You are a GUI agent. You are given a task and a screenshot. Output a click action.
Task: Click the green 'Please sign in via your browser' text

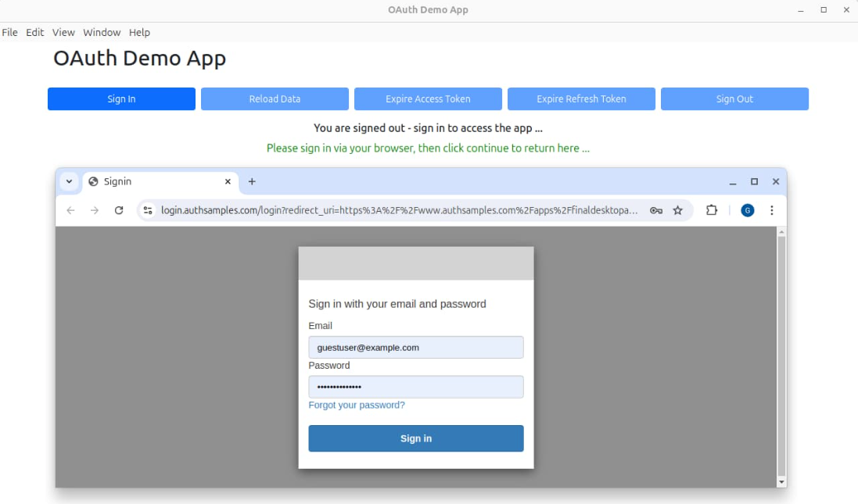(428, 148)
